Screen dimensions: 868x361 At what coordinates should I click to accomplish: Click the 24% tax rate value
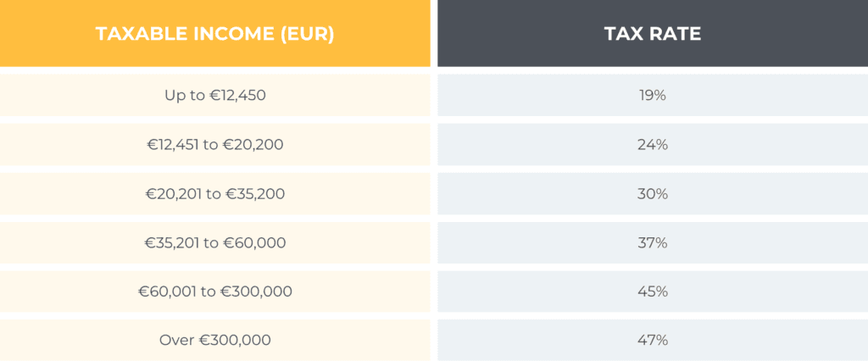pos(652,145)
